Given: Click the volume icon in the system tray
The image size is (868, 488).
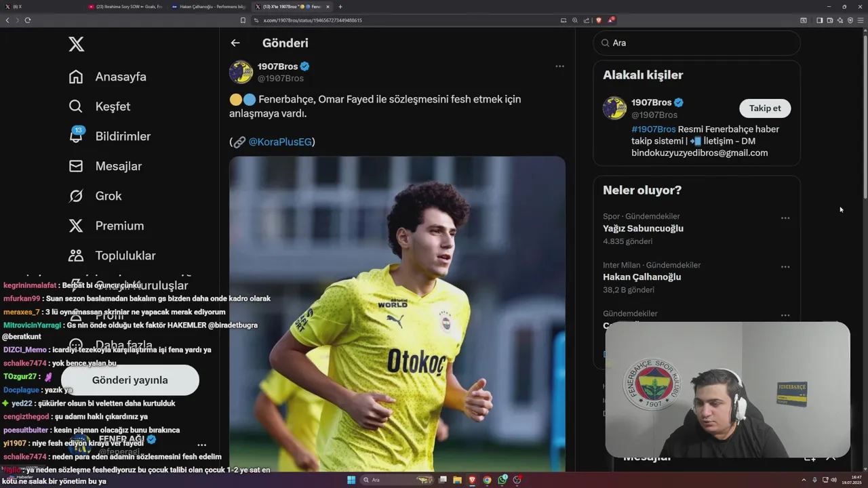Looking at the screenshot, I should point(833,480).
